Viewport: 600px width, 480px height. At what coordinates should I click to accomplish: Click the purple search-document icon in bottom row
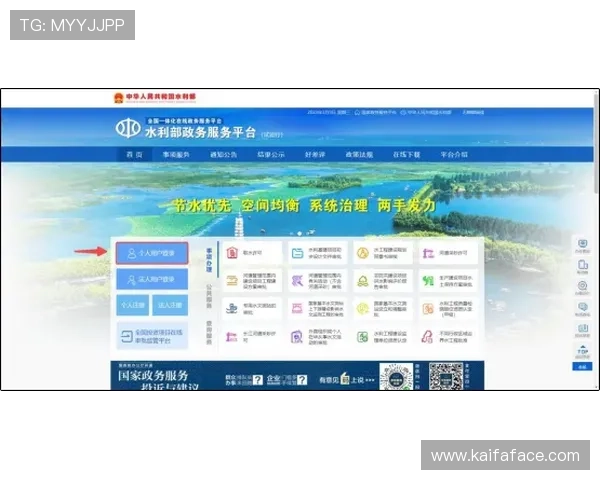297,336
